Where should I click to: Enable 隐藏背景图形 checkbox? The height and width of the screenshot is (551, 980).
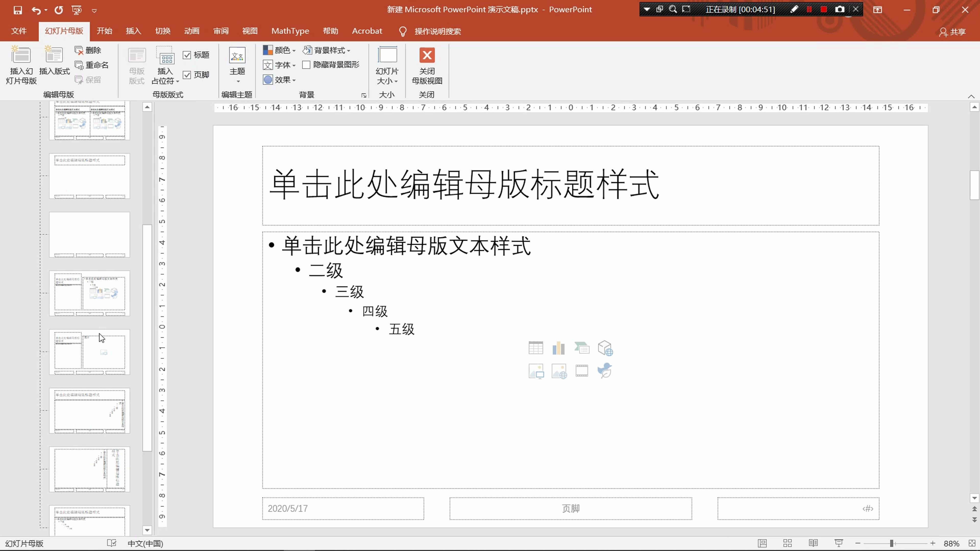pyautogui.click(x=306, y=65)
